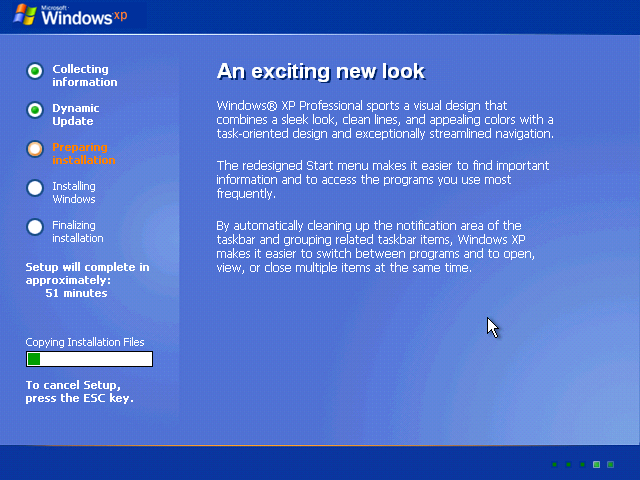This screenshot has height=480, width=640.
Task: Click the '51 minutes' time estimate
Action: (x=76, y=293)
